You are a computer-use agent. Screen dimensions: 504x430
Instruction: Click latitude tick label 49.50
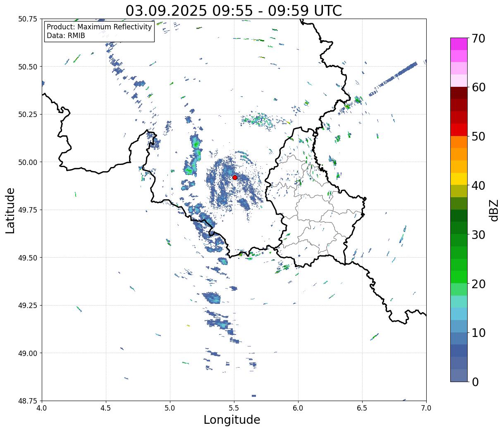(27, 258)
